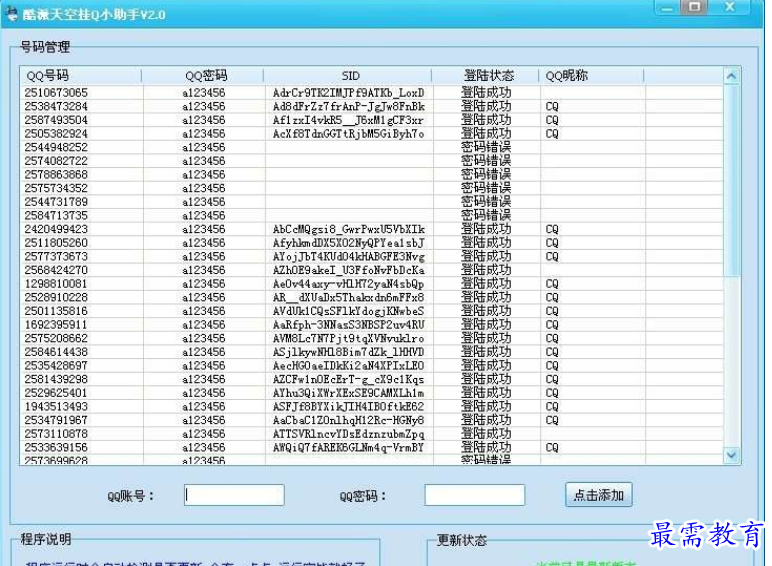Select row with QQ number 2568424270
This screenshot has width=772, height=566.
coord(372,270)
